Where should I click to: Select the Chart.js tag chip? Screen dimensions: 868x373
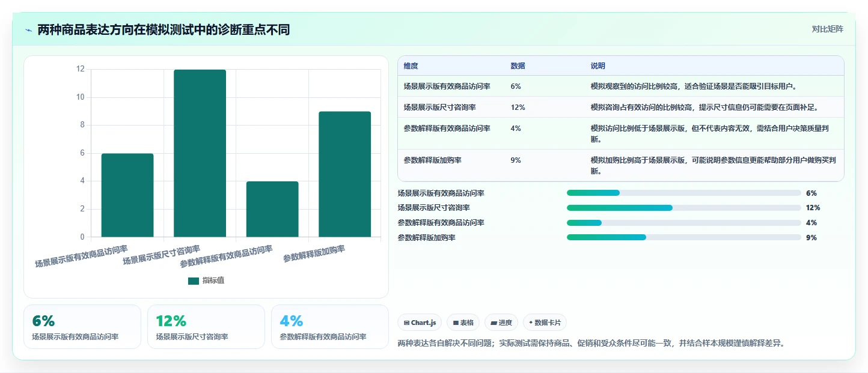(x=420, y=323)
